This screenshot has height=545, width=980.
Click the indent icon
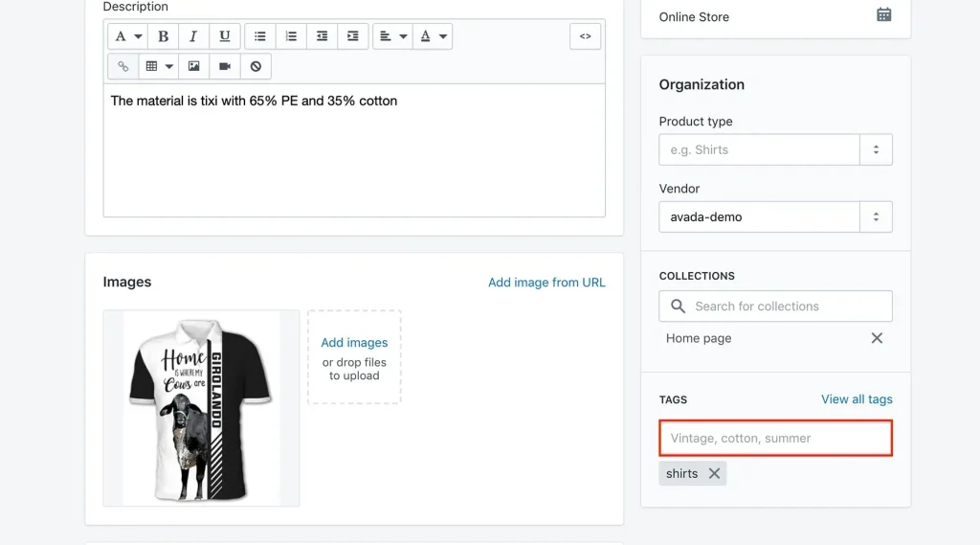tap(352, 36)
